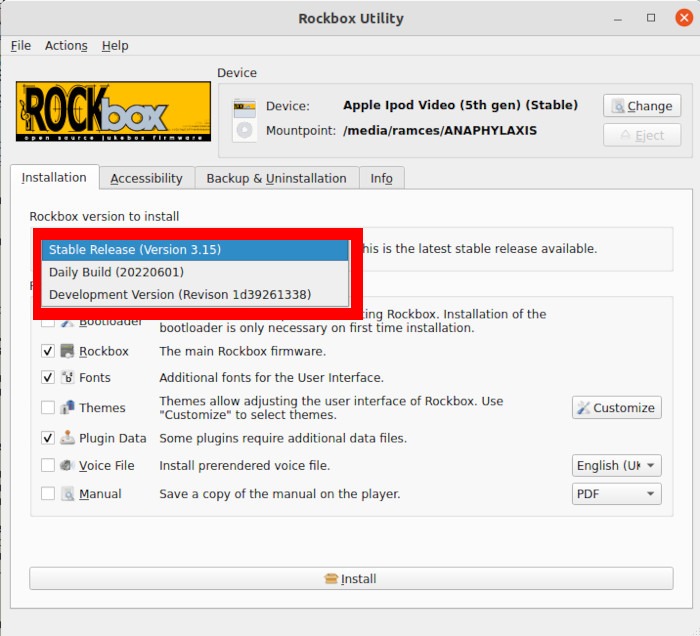The image size is (700, 636).
Task: Enable the Manual checkbox
Action: coord(48,494)
